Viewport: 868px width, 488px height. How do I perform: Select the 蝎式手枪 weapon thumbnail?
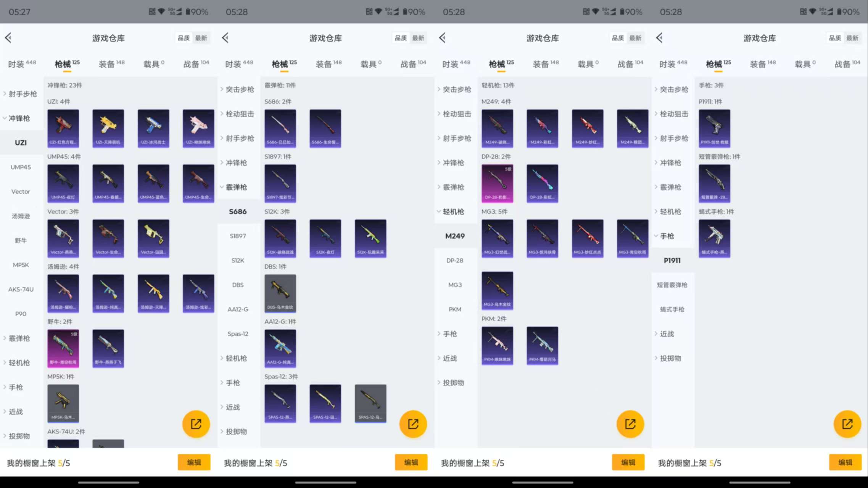pyautogui.click(x=714, y=238)
